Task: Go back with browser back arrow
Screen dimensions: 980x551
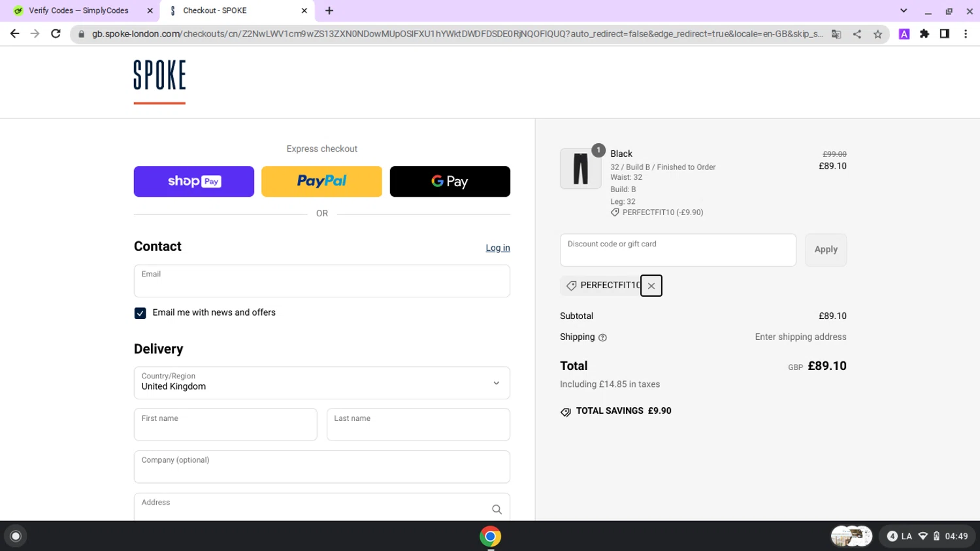Action: (14, 34)
